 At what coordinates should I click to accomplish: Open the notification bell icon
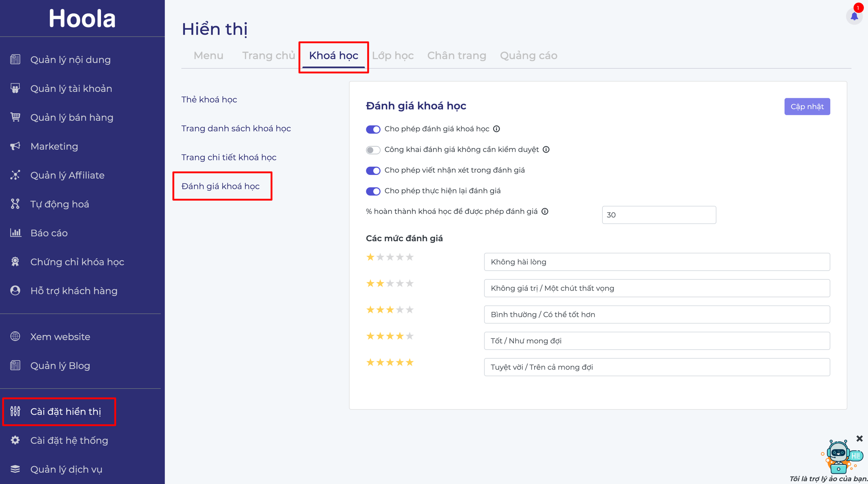(x=854, y=16)
